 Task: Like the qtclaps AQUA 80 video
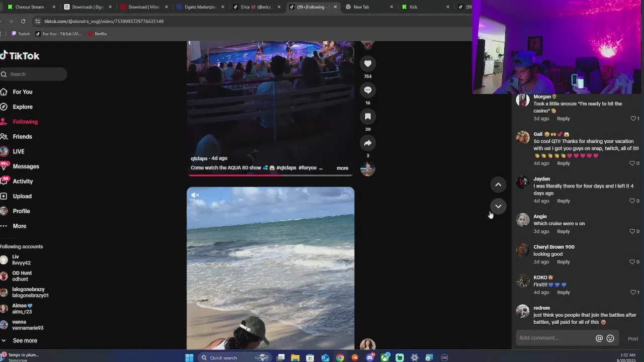click(x=368, y=63)
